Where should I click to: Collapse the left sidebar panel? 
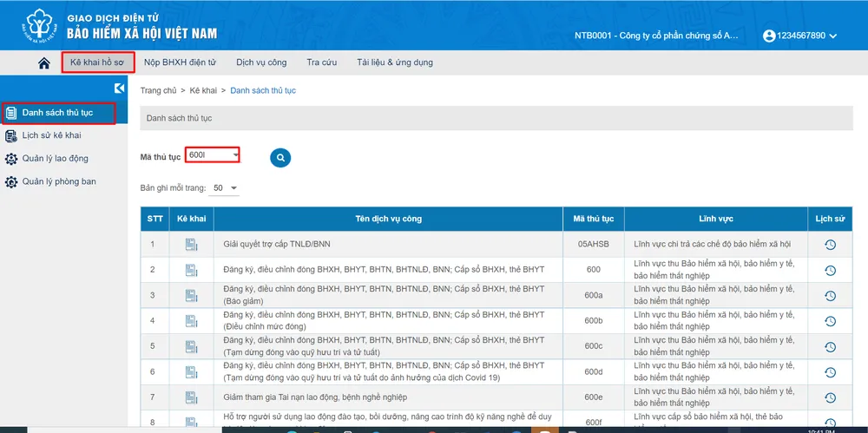[120, 88]
